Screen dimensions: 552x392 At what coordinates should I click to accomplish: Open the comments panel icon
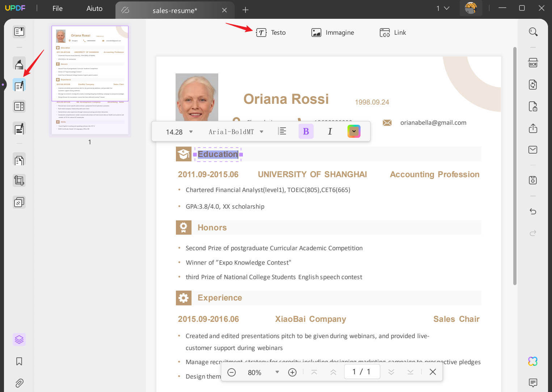[x=533, y=383]
